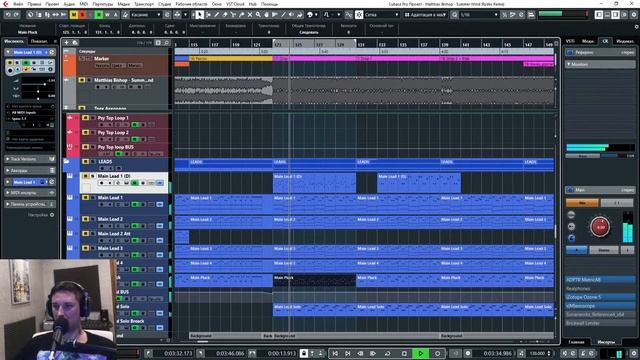The image size is (640, 360).
Task: Toggle the Cycle loop transport button
Action: point(388,353)
